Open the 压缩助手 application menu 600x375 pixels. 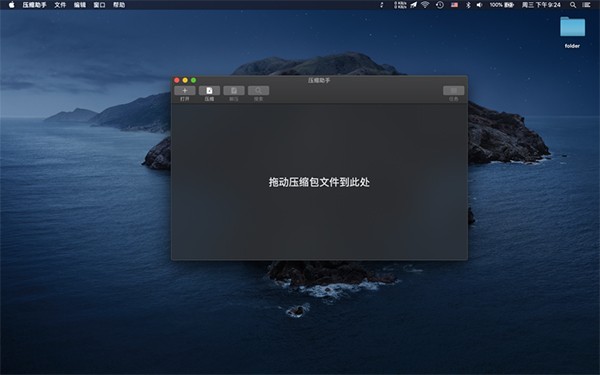tap(34, 5)
